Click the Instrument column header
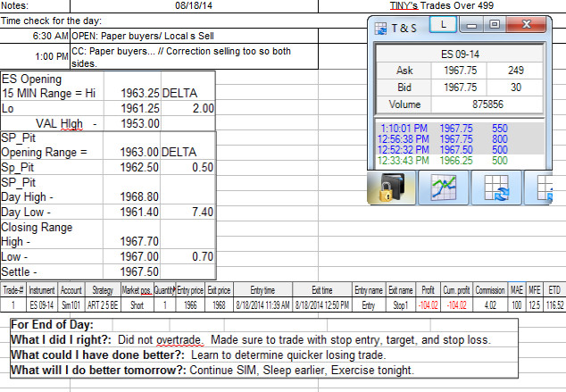The width and height of the screenshot is (566, 392). [42, 290]
